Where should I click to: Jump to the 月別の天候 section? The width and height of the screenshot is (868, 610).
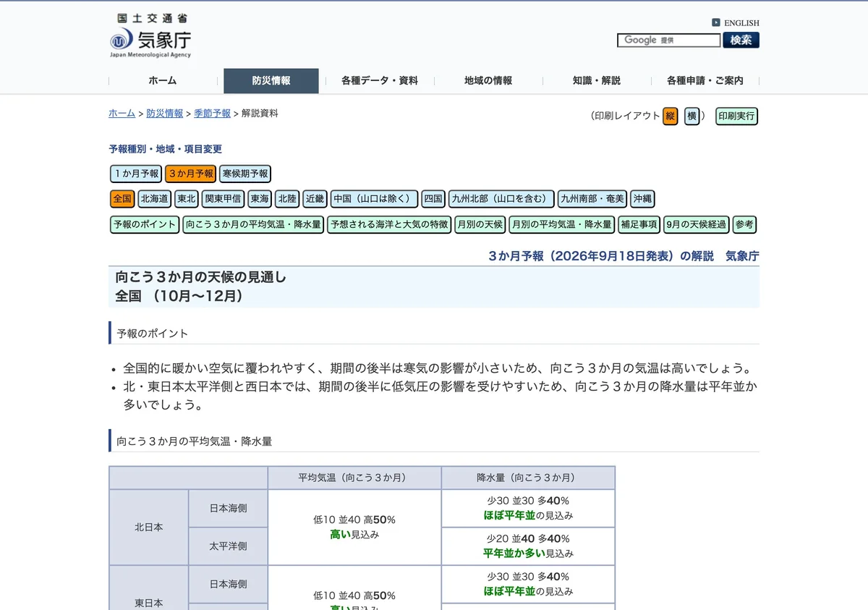[x=480, y=225]
